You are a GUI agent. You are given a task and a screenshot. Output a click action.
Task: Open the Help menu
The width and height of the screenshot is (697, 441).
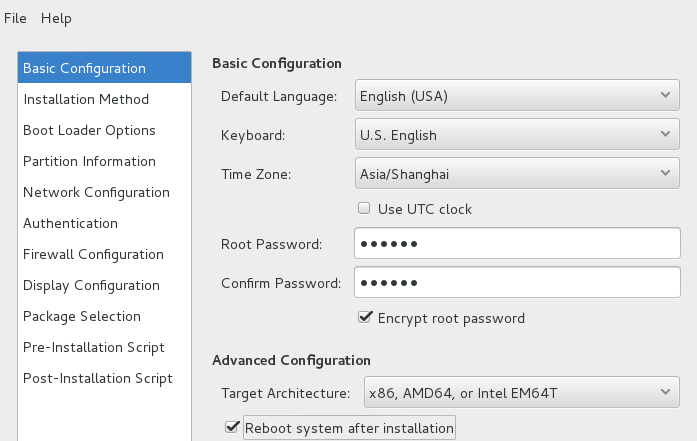tap(56, 18)
